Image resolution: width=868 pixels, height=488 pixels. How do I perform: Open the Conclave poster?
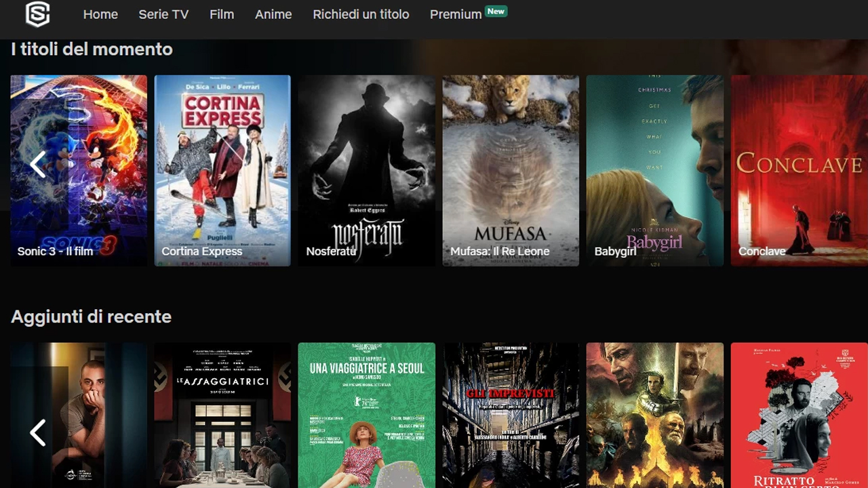800,170
